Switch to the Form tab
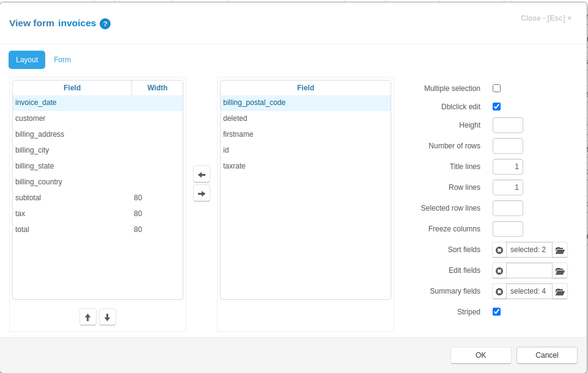 [62, 60]
